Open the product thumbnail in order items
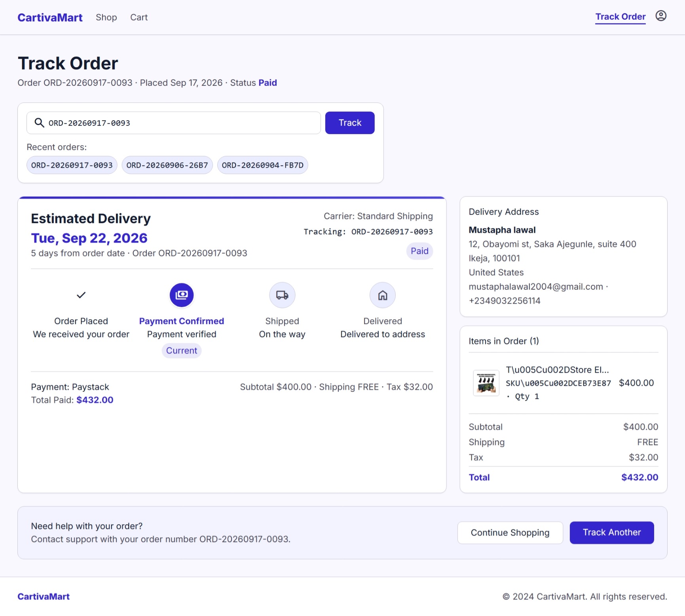Viewport: 685px width, 616px height. tap(486, 383)
